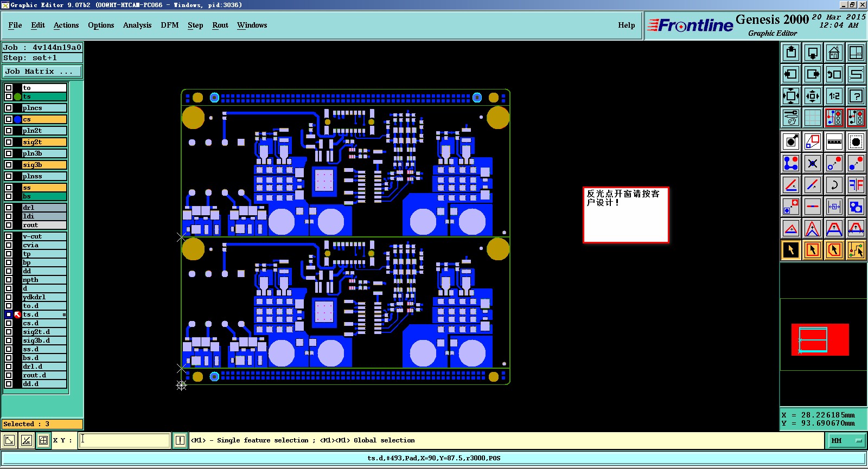Screen dimensions: 868x469
Task: Toggle checkbox for layer ts.d
Action: [x=9, y=314]
